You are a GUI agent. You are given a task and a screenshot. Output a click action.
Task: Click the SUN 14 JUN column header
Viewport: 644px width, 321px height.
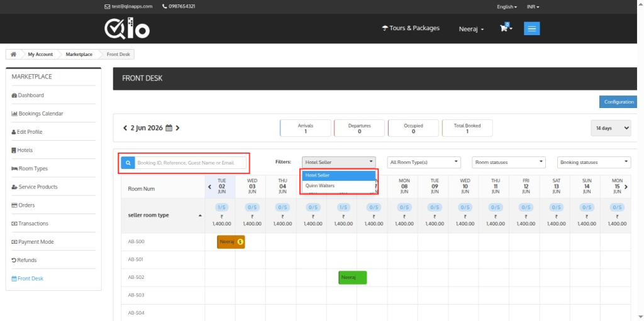pyautogui.click(x=587, y=186)
